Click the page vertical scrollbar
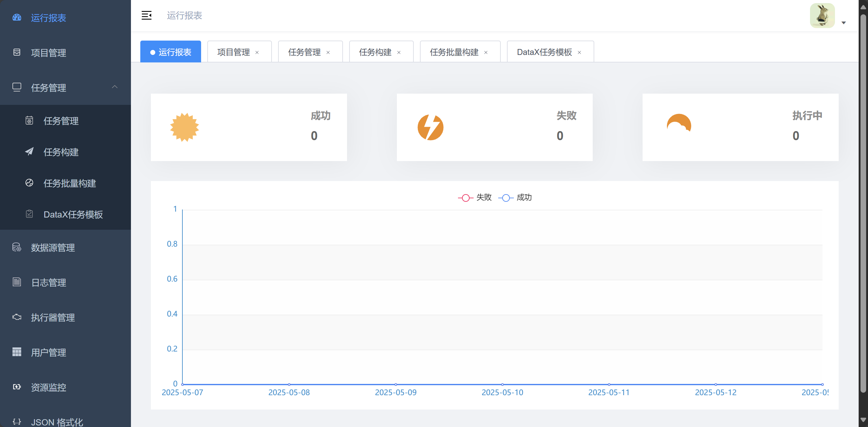The height and width of the screenshot is (427, 868). point(863,202)
